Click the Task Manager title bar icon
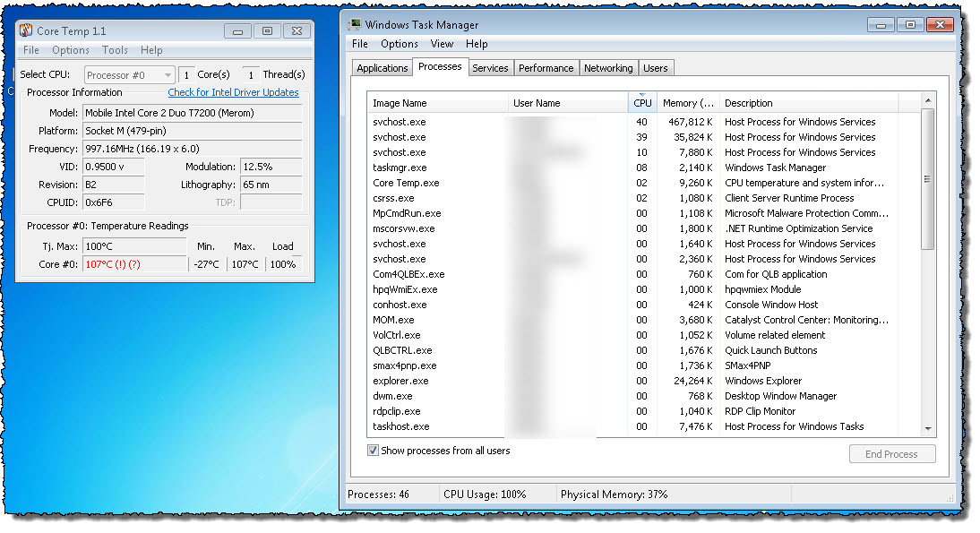 pyautogui.click(x=355, y=25)
